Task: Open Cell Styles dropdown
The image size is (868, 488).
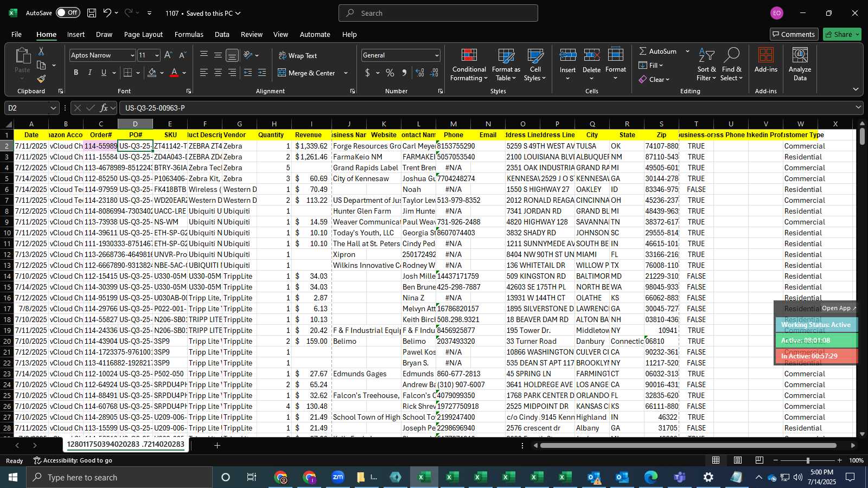Action: (535, 65)
